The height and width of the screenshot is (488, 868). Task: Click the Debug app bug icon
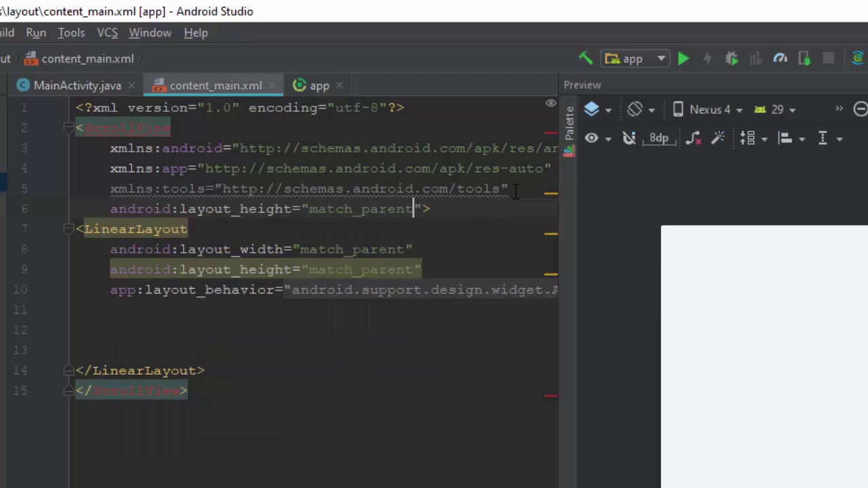coord(732,59)
